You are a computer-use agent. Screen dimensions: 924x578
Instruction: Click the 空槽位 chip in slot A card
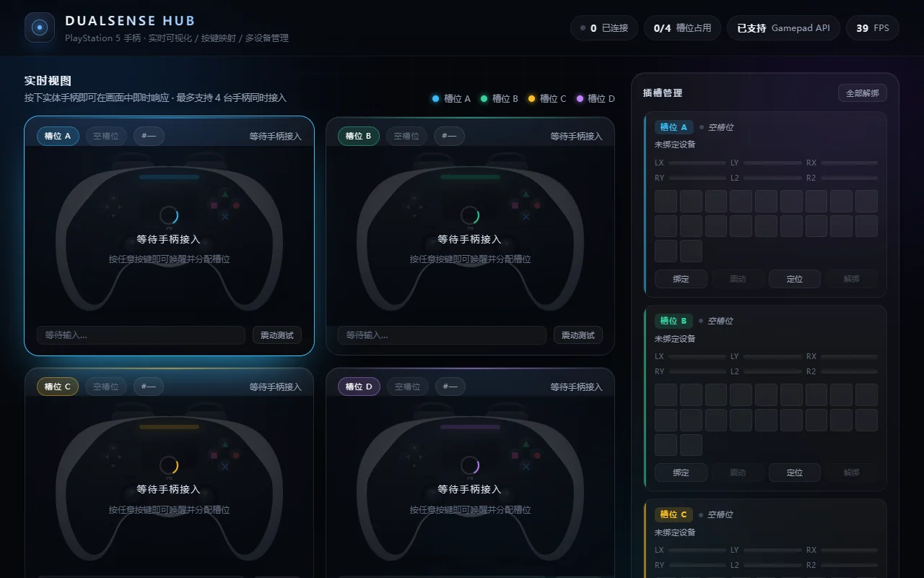(106, 136)
